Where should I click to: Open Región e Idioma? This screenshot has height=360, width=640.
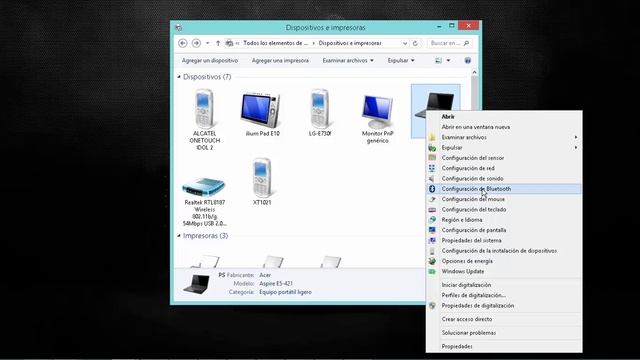pos(462,220)
